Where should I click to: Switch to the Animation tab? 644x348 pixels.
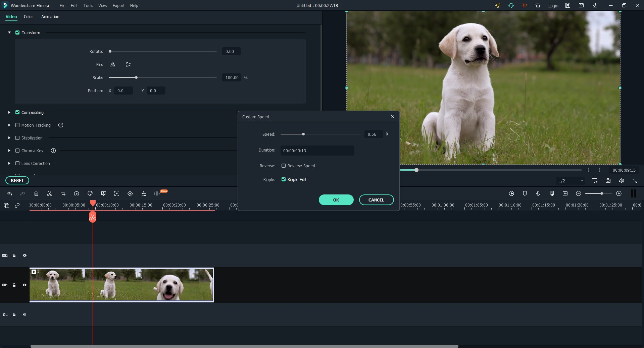(x=50, y=16)
